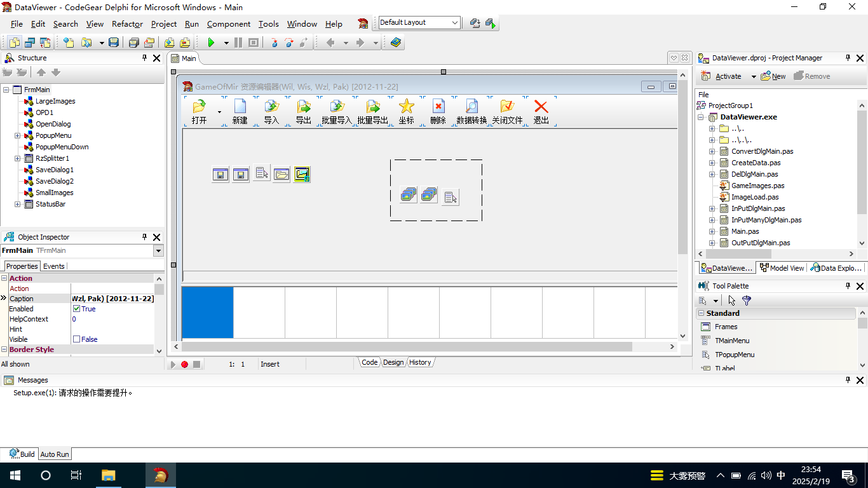Toggle the Visible property checkbox

click(77, 339)
